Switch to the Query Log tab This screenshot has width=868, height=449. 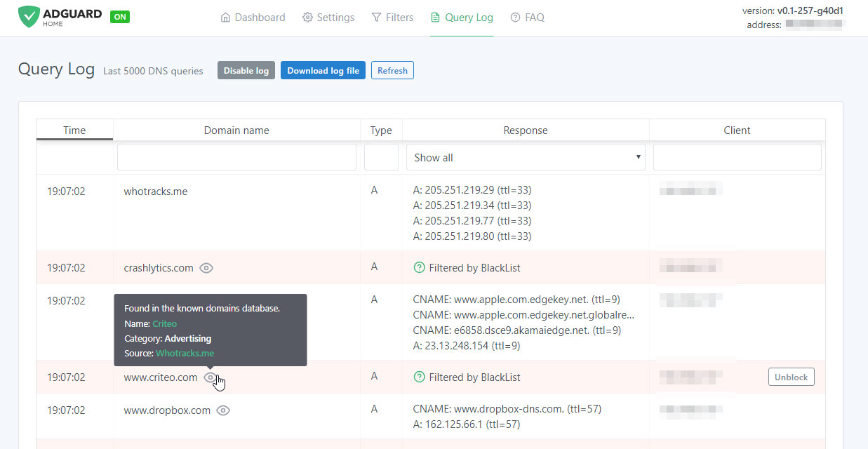pyautogui.click(x=462, y=18)
